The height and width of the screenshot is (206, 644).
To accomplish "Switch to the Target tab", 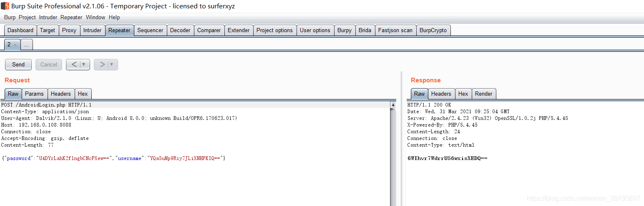I will 48,30.
